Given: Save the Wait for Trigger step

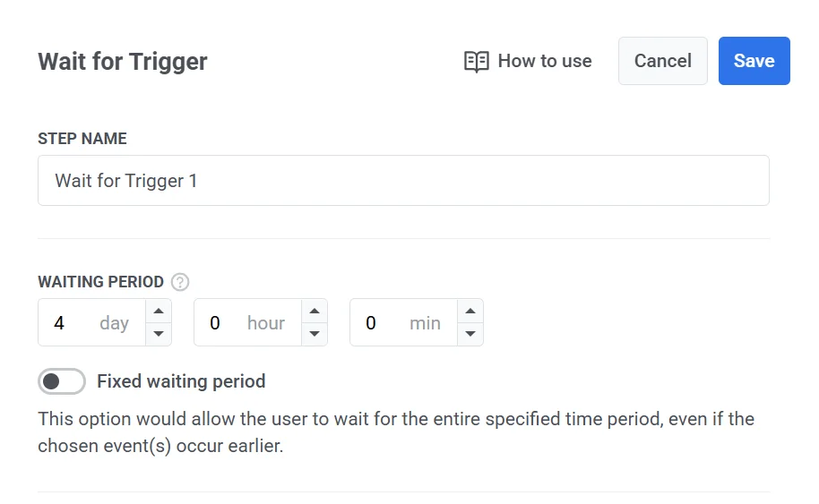Looking at the screenshot, I should pyautogui.click(x=754, y=61).
